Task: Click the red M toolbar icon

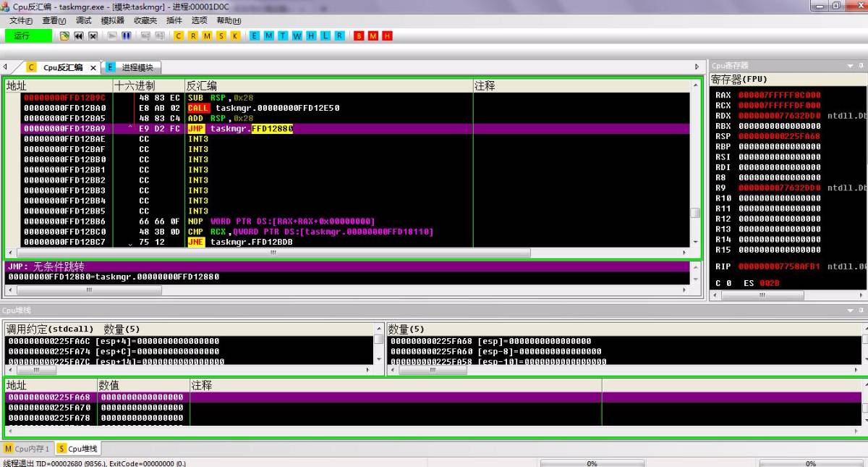Action: tap(373, 35)
